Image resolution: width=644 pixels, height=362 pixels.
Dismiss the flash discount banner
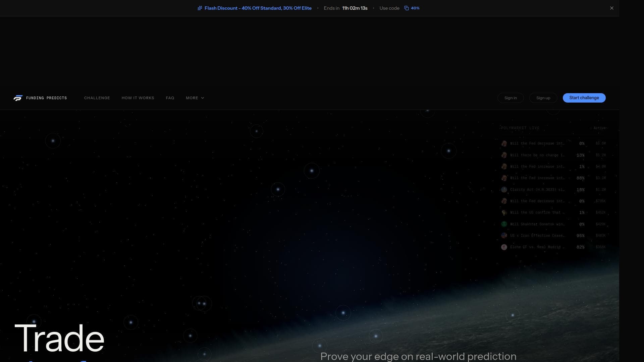tap(612, 8)
